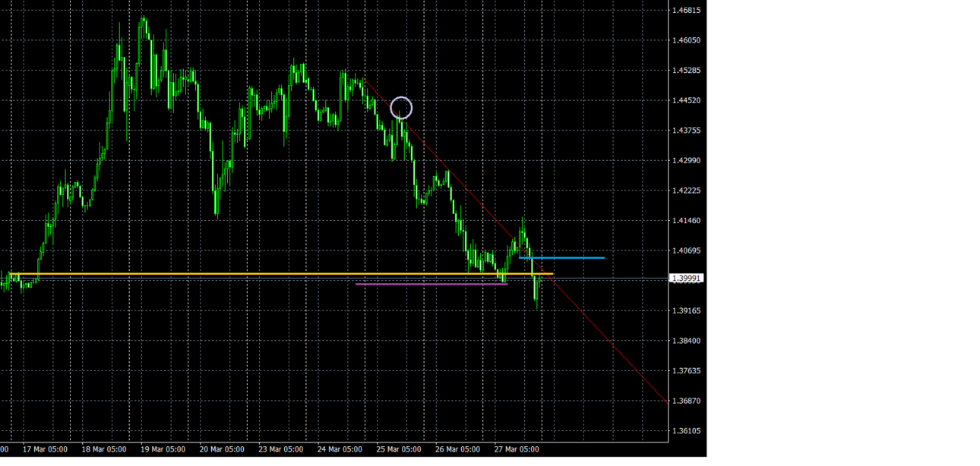Click the 27 Mar 05:00 time label
980x466 pixels.
coord(517,449)
